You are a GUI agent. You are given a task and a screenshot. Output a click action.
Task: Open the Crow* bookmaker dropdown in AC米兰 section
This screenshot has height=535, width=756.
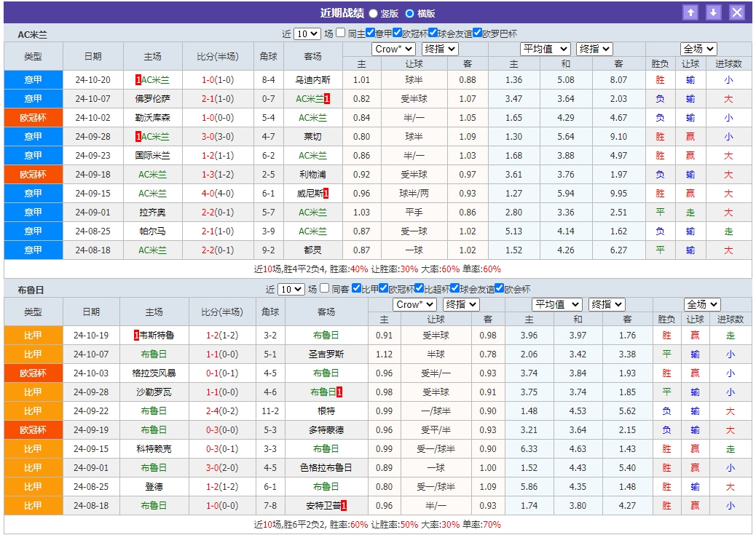click(393, 49)
